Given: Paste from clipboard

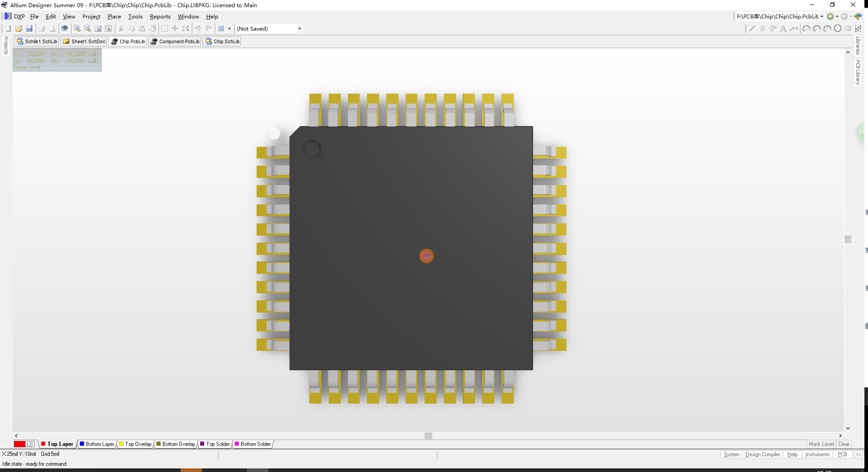Looking at the screenshot, I should click(142, 28).
